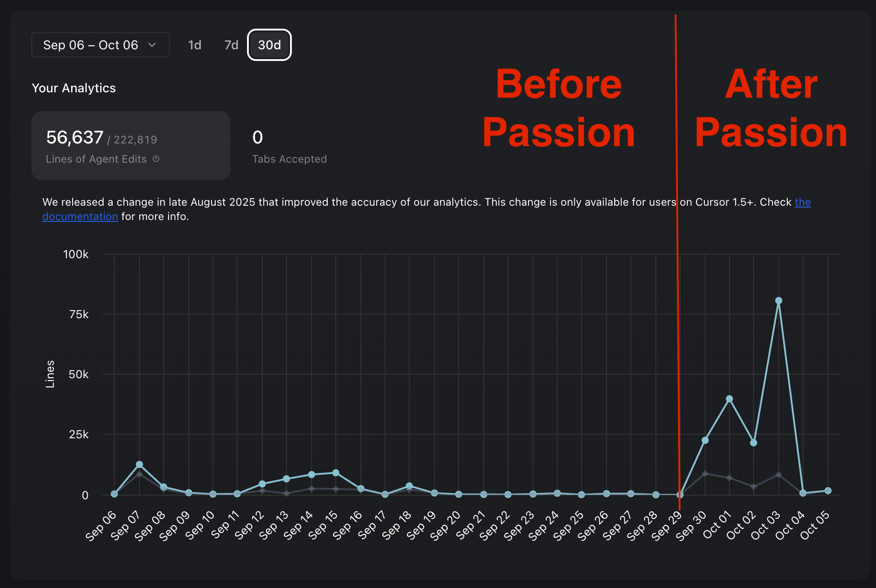The width and height of the screenshot is (876, 588).
Task: Click the Oct 05 data point
Action: tap(828, 491)
